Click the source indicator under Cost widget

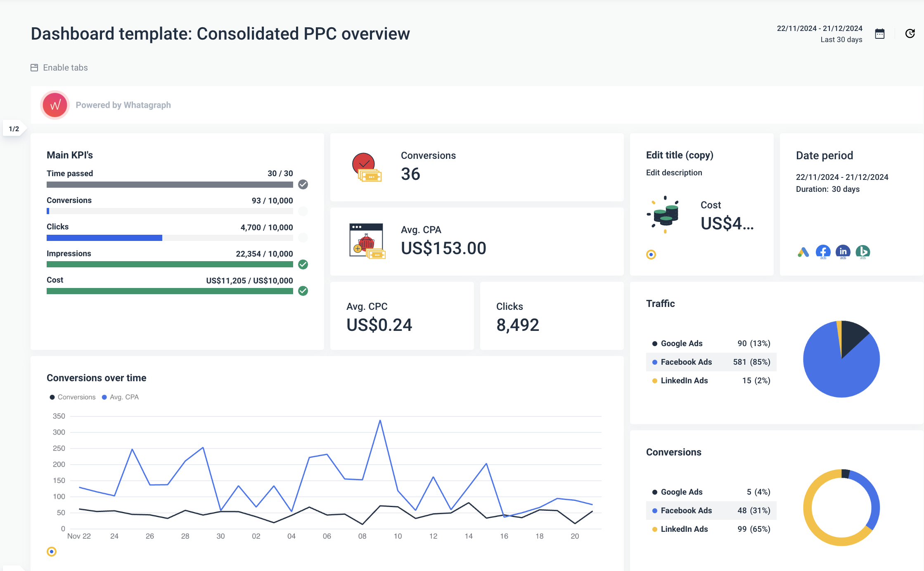coord(651,255)
